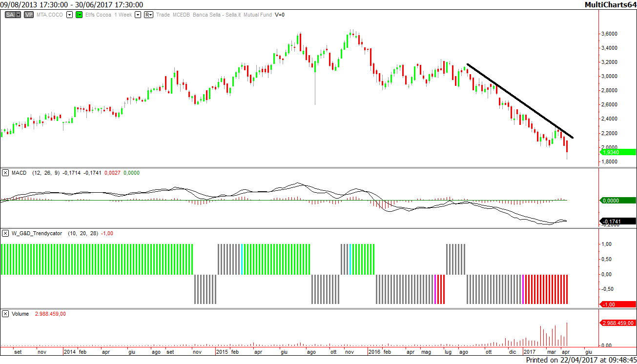The image size is (637, 364).
Task: Click the Printed on 22/04/2017 footer text
Action: point(581,360)
